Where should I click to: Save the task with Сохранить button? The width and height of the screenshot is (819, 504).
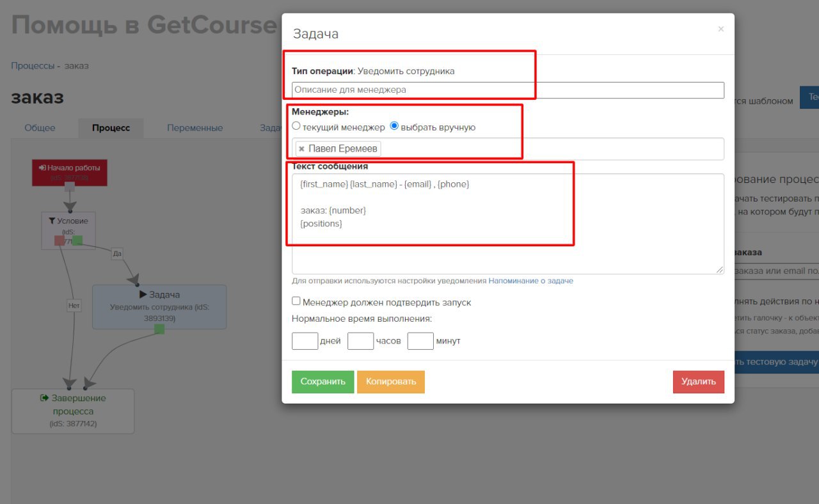click(x=322, y=382)
